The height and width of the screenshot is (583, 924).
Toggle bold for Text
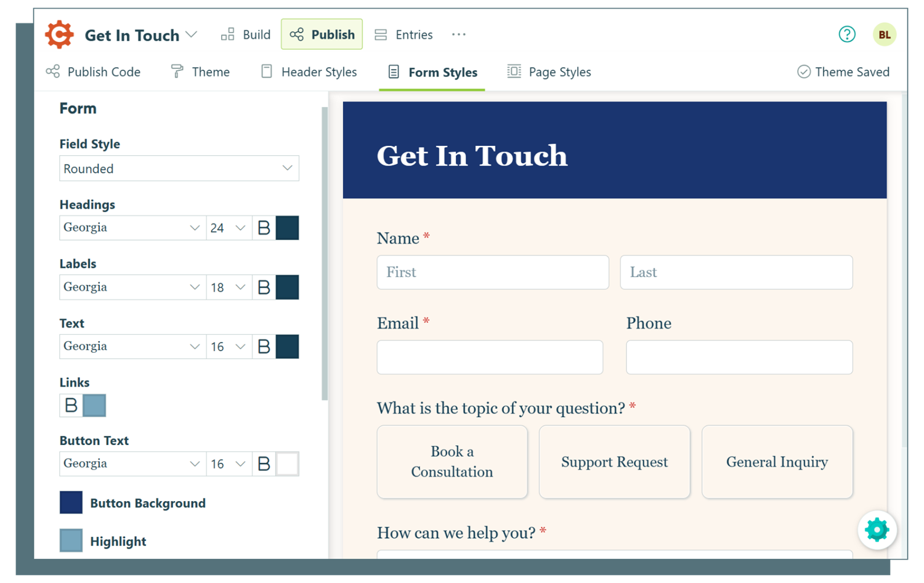(x=264, y=347)
